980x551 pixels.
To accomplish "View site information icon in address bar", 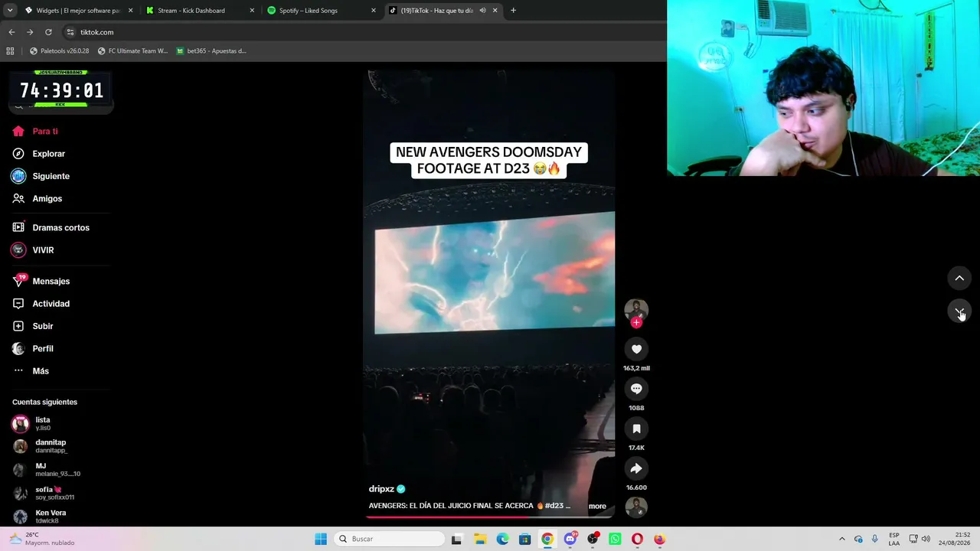I will [x=70, y=32].
